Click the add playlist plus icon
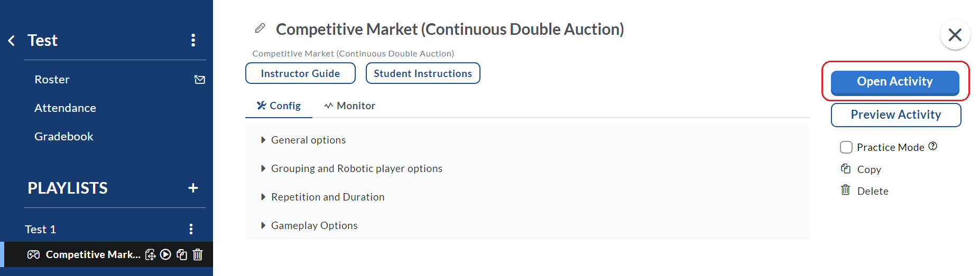The width and height of the screenshot is (980, 276). pos(193,188)
